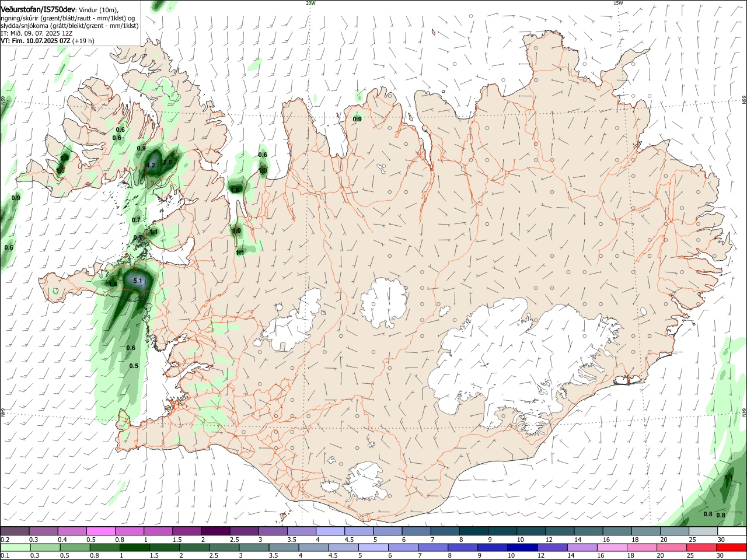
Task: Click the Veðurstofan/IS750dev title text
Action: [x=38, y=10]
